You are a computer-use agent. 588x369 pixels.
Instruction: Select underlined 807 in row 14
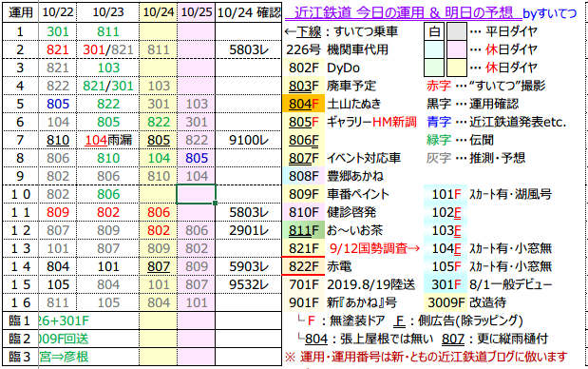coord(159,266)
